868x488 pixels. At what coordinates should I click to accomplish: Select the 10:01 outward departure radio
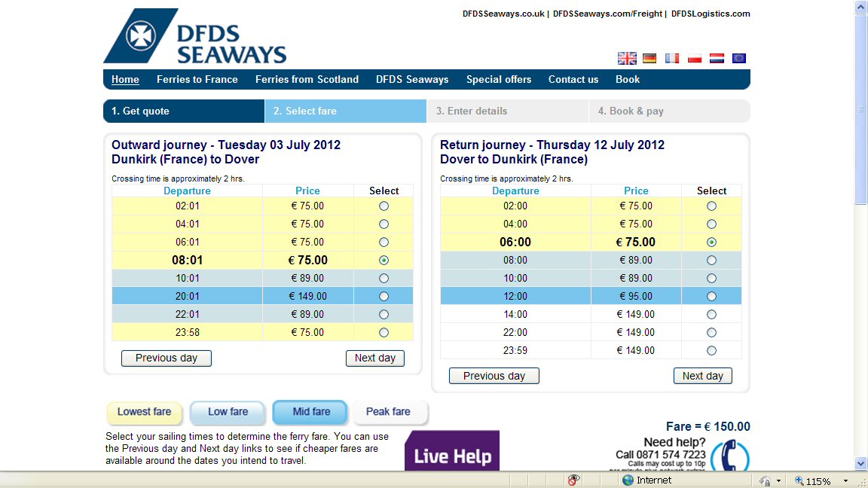pyautogui.click(x=384, y=279)
